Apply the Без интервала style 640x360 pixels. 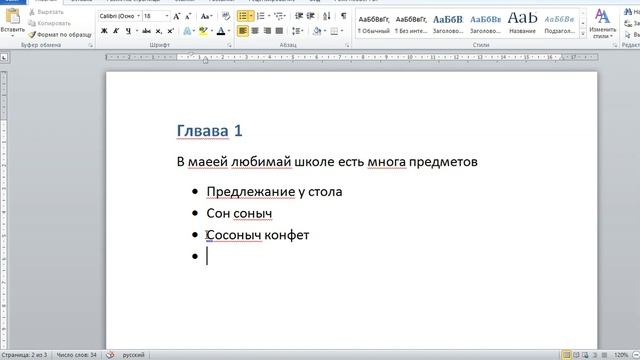point(411,24)
